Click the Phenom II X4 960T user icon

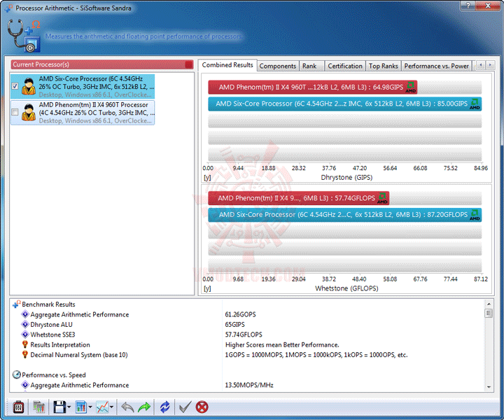pos(29,112)
